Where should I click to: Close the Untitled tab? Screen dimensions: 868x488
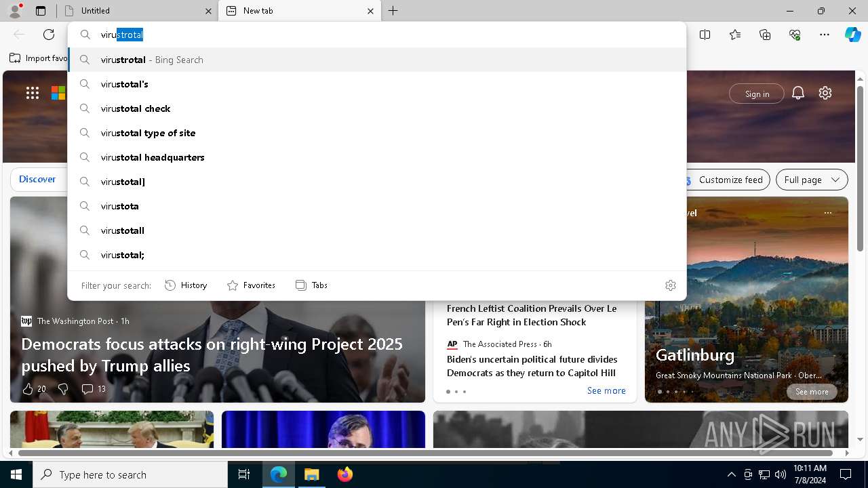tap(208, 11)
